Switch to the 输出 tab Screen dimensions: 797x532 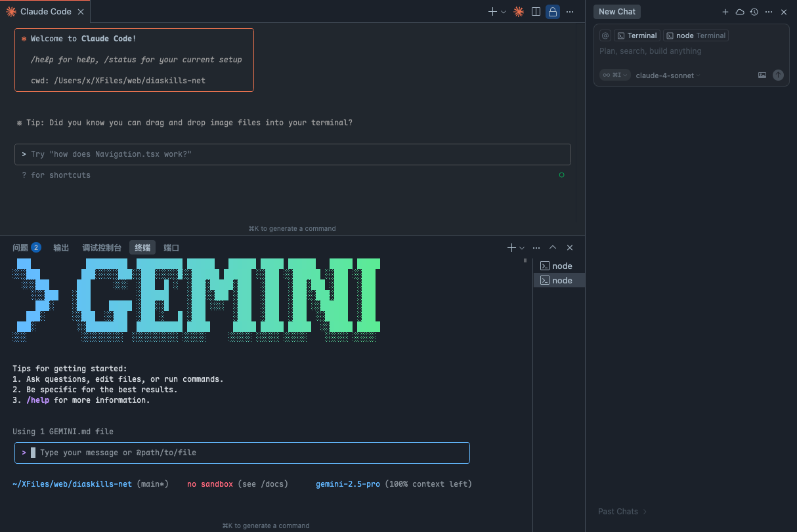pos(61,248)
